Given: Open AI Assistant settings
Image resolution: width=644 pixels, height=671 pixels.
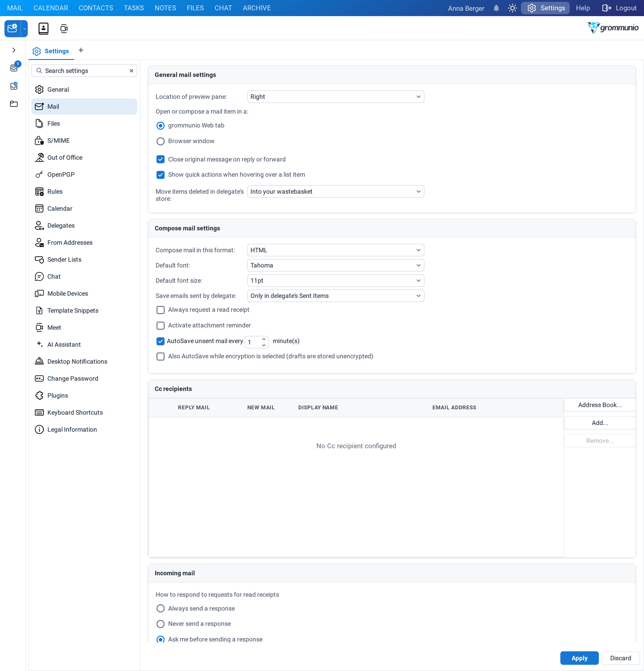Looking at the screenshot, I should click(x=84, y=344).
